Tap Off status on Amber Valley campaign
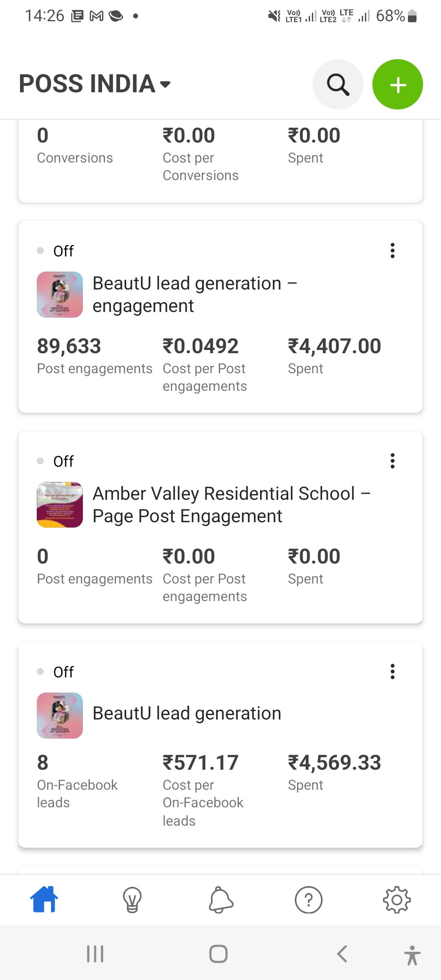This screenshot has height=980, width=441. (x=63, y=461)
